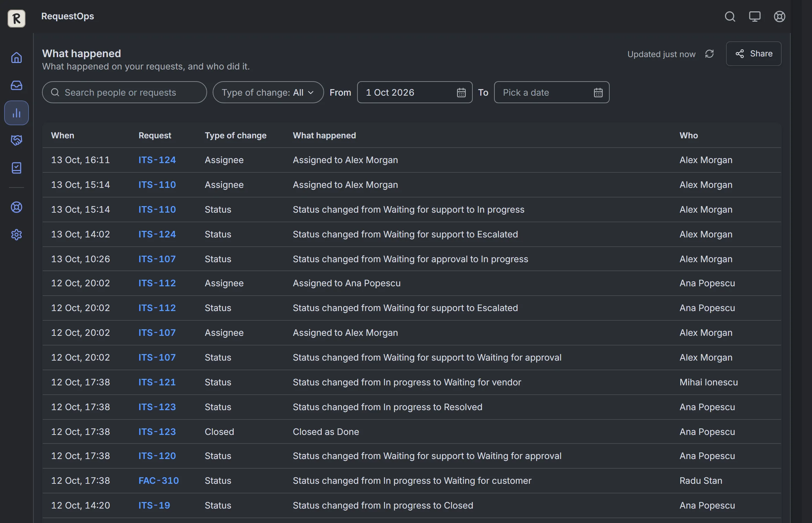Image resolution: width=812 pixels, height=523 pixels.
Task: Select Mihai Ionescu in the Who column
Action: (709, 382)
